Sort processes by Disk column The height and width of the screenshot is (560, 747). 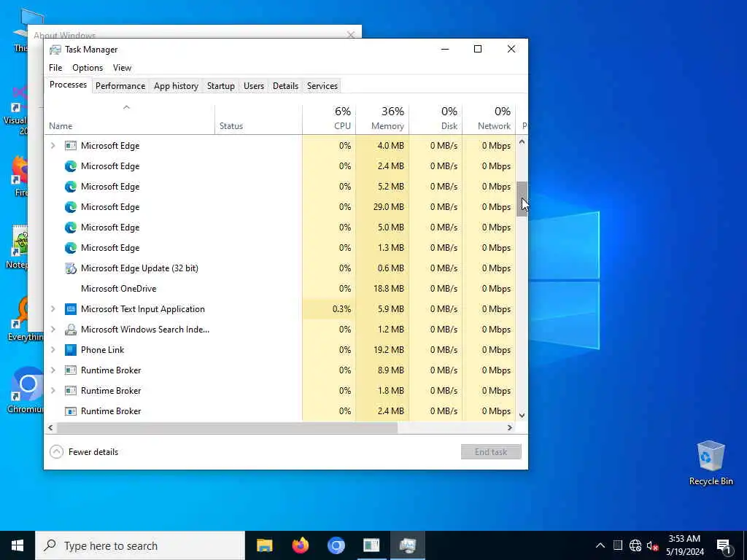pos(436,119)
